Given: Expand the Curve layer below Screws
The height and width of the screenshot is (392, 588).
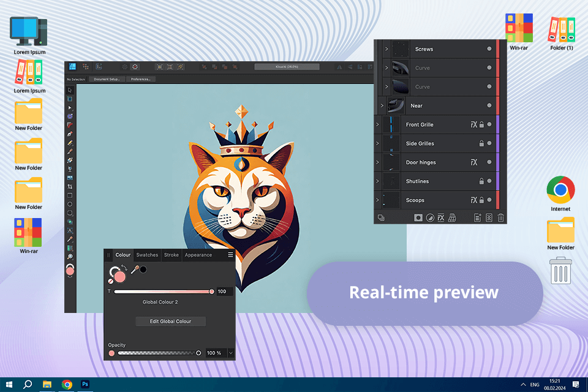Looking at the screenshot, I should click(x=386, y=67).
